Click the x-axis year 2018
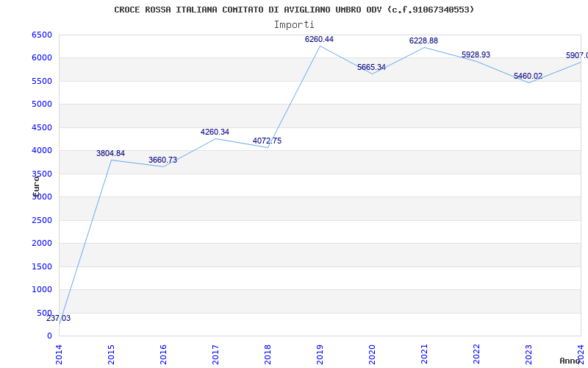588x368 pixels. (268, 355)
